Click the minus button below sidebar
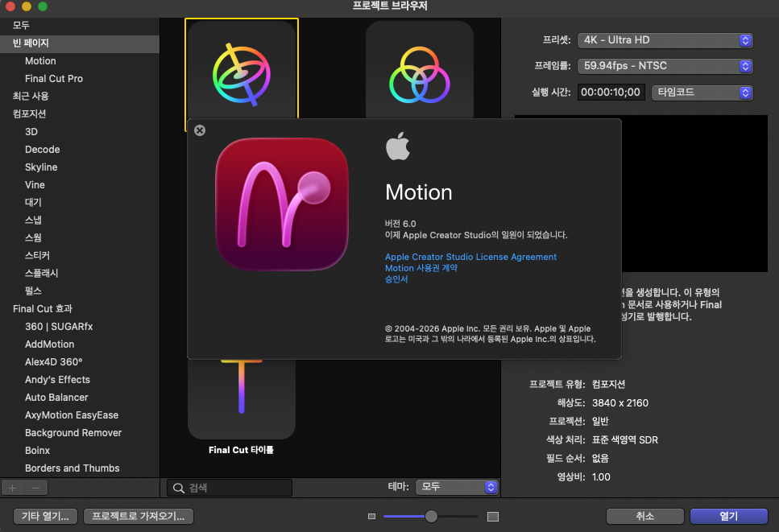Image resolution: width=779 pixels, height=532 pixels. (x=35, y=488)
